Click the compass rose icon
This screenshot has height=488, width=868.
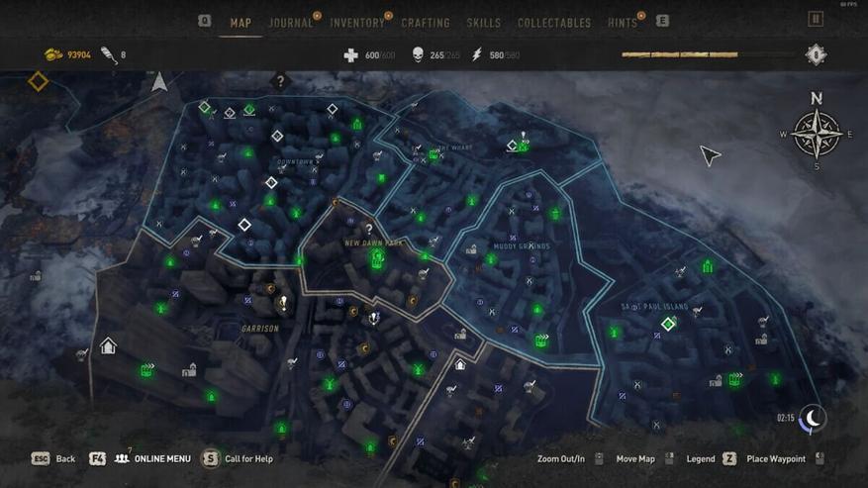coord(816,135)
